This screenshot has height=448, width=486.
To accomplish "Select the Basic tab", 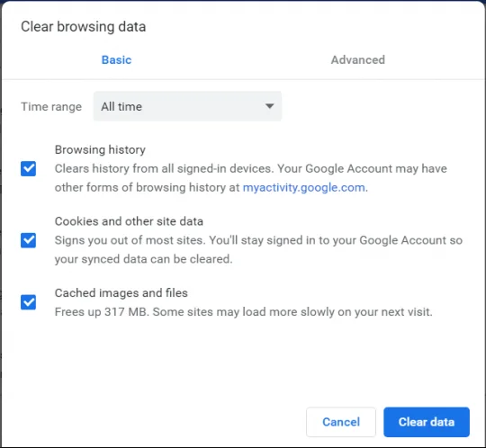I will pyautogui.click(x=116, y=59).
